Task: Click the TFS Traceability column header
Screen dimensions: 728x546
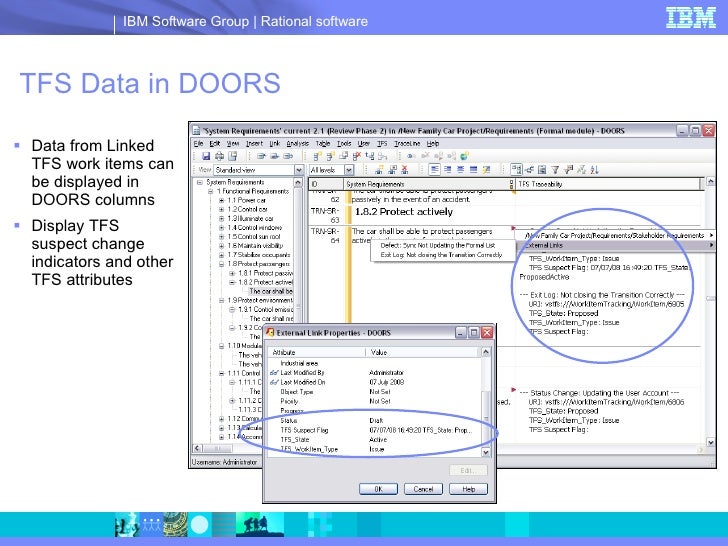Action: (x=608, y=184)
